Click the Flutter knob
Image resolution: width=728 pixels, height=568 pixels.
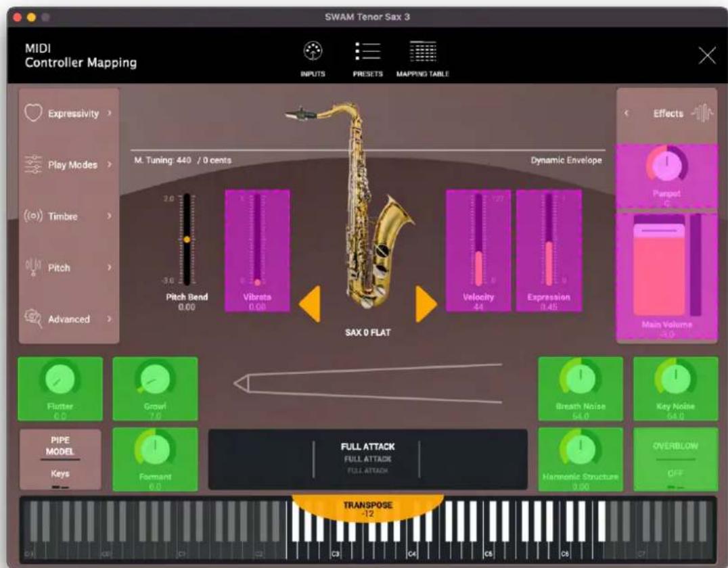(x=60, y=379)
